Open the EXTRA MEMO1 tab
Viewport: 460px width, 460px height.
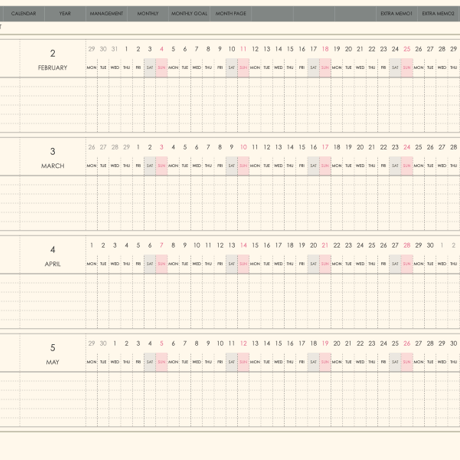point(396,14)
